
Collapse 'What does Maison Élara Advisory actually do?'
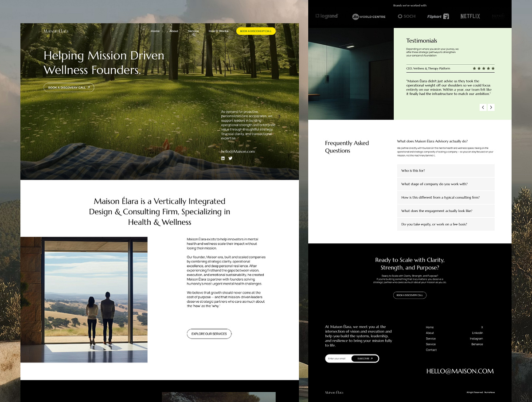pyautogui.click(x=432, y=141)
